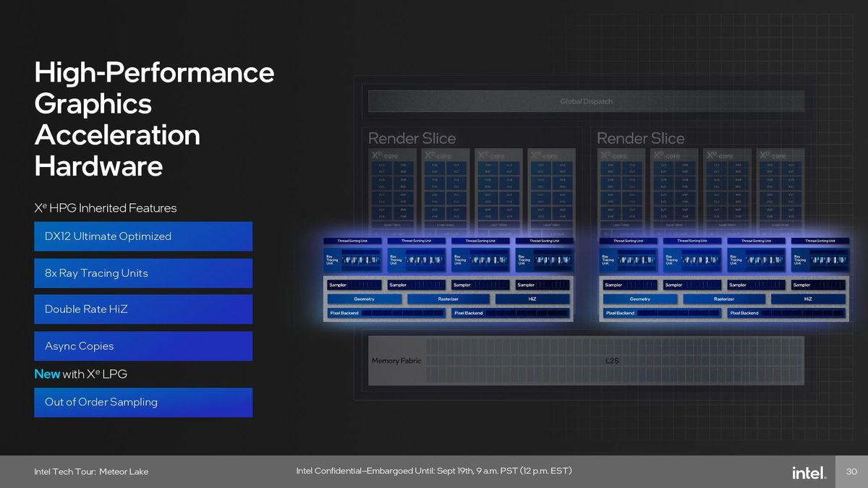The image size is (868, 488).
Task: Click the right Render Slice label
Action: coord(640,138)
